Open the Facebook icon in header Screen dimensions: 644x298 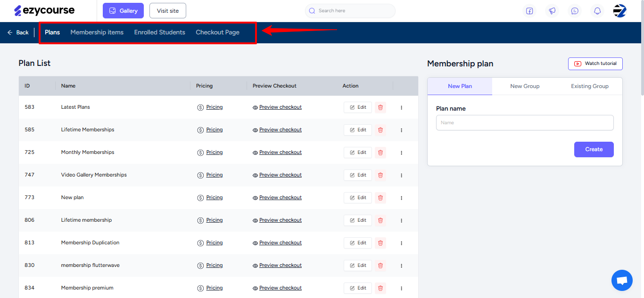pyautogui.click(x=529, y=11)
